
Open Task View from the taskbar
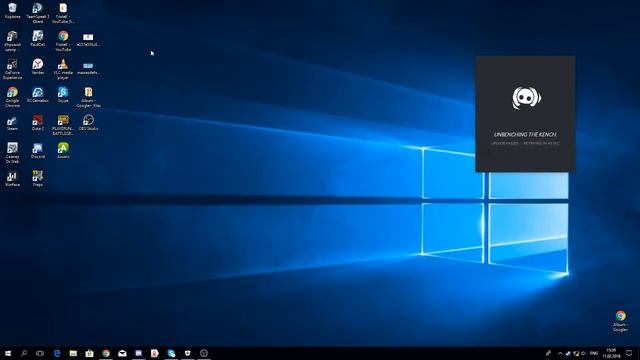tap(40, 353)
